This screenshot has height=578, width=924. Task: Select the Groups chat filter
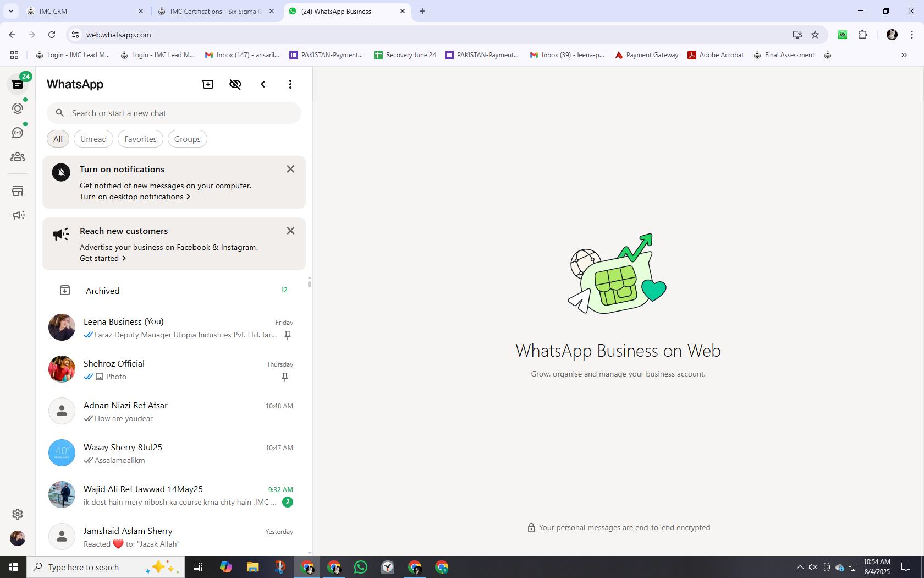tap(188, 139)
